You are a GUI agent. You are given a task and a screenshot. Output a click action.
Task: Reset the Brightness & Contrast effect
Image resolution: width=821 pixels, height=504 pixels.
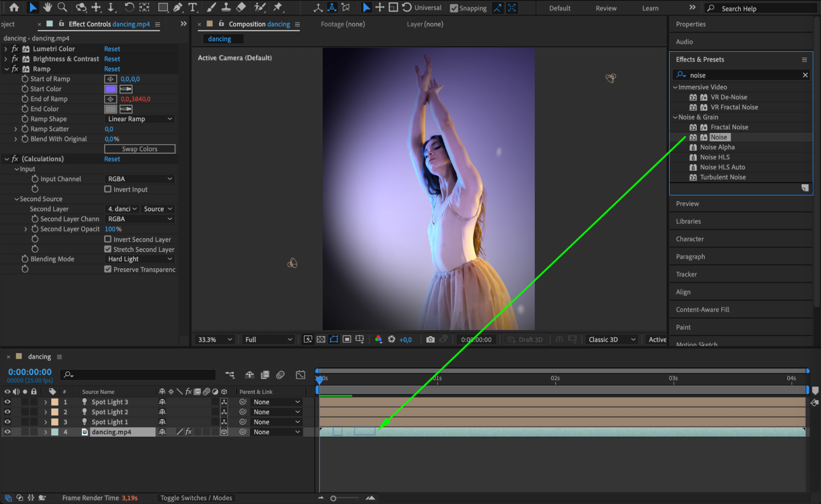(112, 59)
